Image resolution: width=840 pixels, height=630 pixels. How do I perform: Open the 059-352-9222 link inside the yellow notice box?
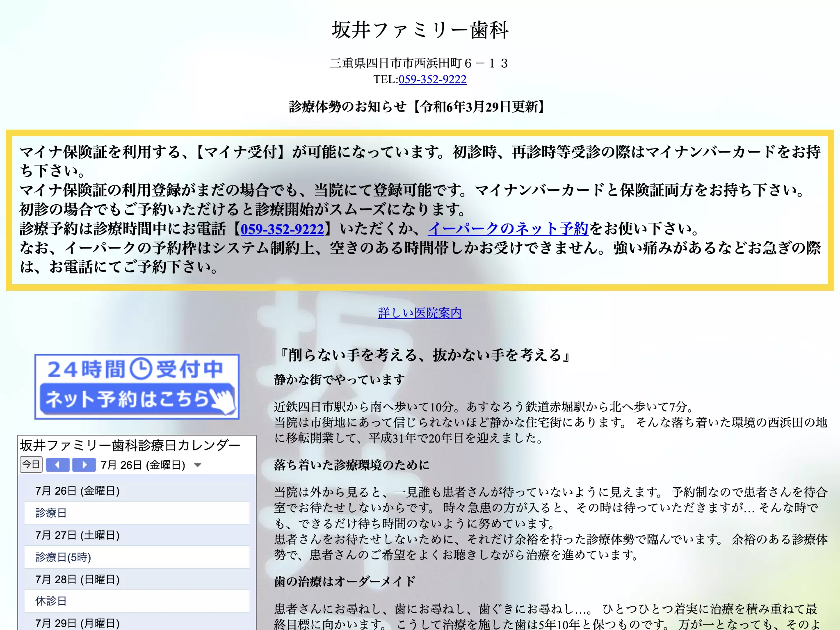(282, 229)
